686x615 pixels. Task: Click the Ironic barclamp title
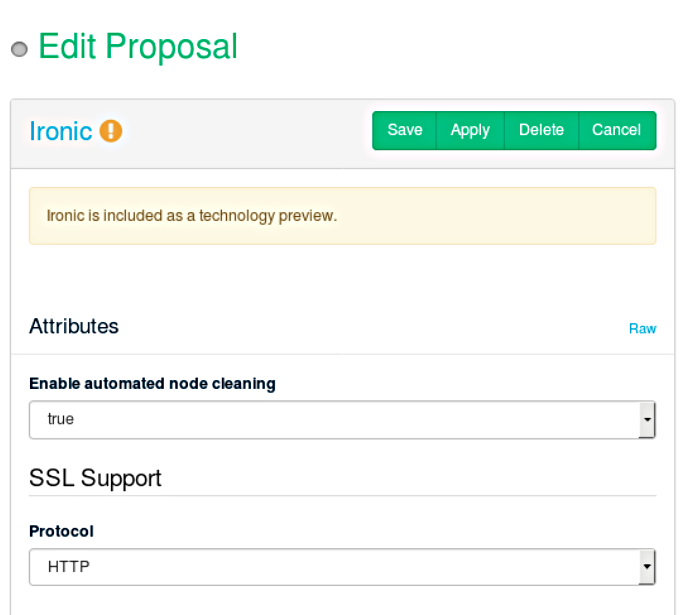coord(61,131)
